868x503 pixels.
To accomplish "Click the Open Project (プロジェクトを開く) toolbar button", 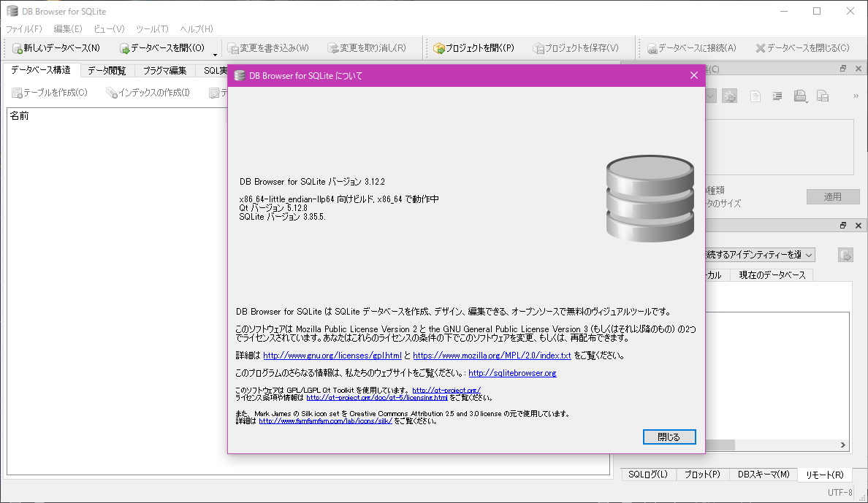I will point(474,48).
